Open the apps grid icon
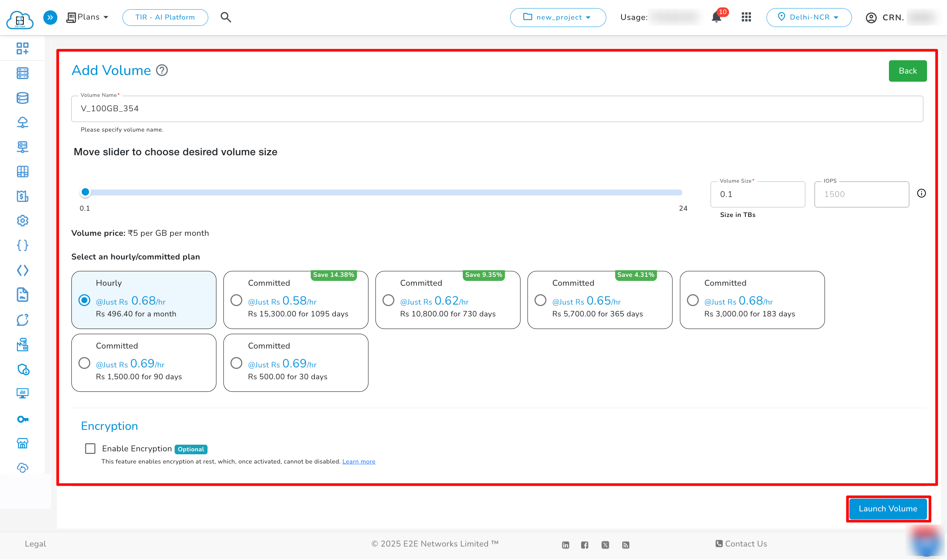 pyautogui.click(x=746, y=17)
